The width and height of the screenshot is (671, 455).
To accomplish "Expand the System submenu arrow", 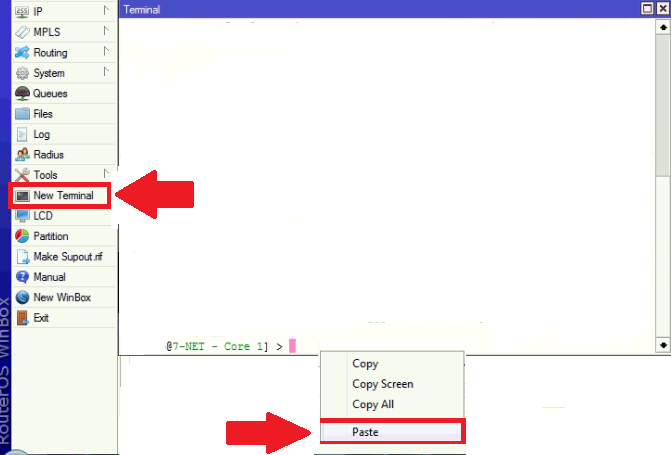I will point(106,71).
